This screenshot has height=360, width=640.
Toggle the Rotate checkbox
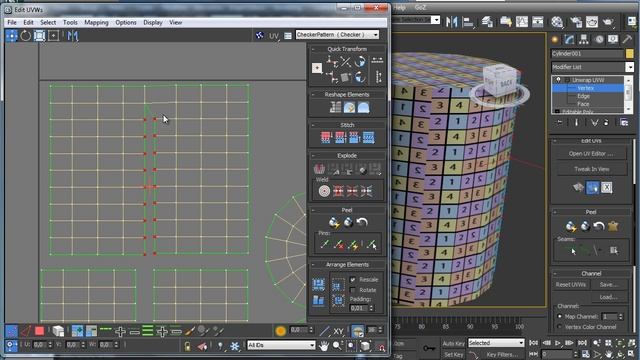coord(353,290)
